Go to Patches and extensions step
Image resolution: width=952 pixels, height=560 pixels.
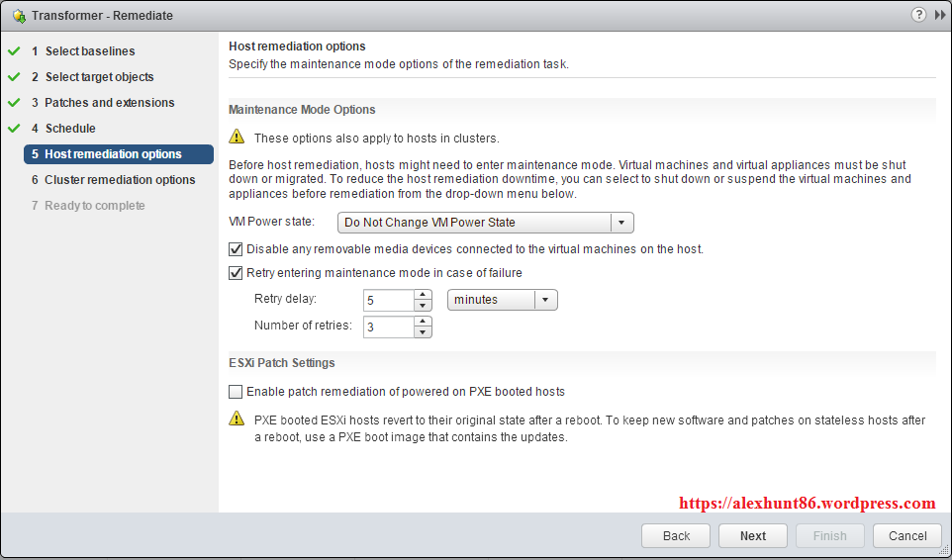click(109, 103)
